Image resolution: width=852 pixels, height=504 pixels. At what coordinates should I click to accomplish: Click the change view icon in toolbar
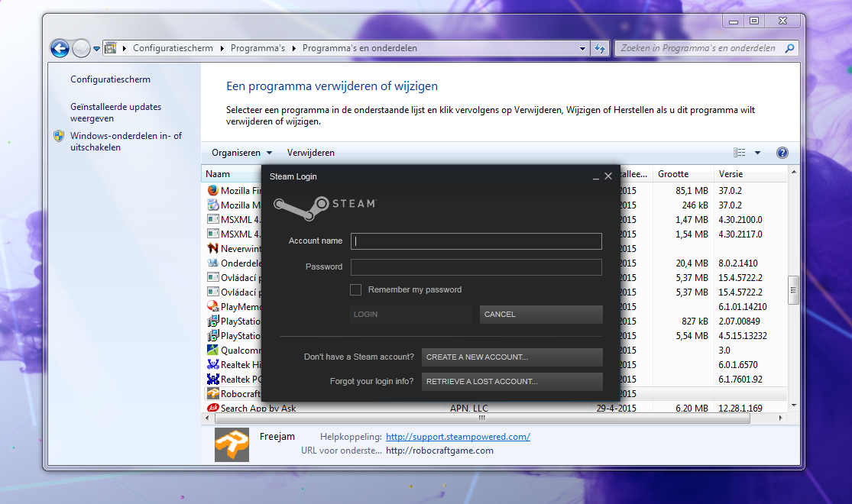pyautogui.click(x=739, y=153)
